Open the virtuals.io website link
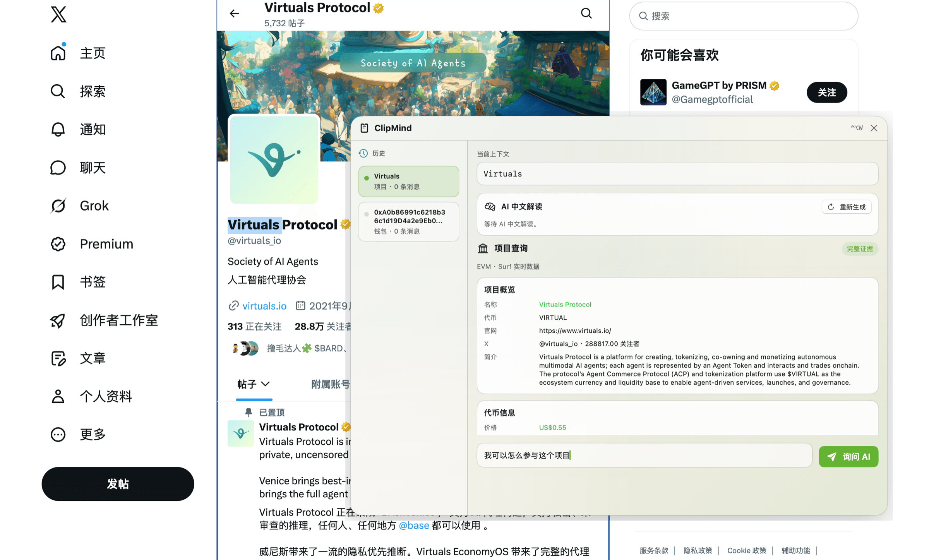Image resolution: width=929 pixels, height=560 pixels. point(264,306)
